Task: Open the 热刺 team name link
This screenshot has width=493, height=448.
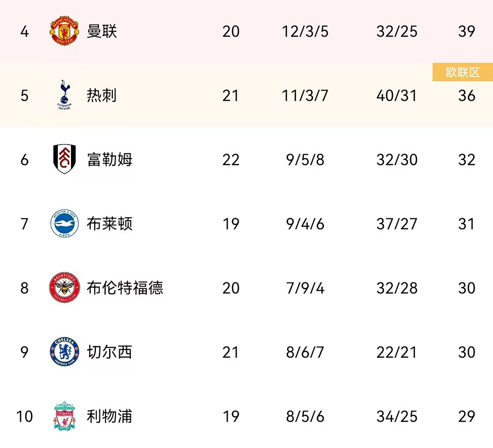Action: pos(102,95)
